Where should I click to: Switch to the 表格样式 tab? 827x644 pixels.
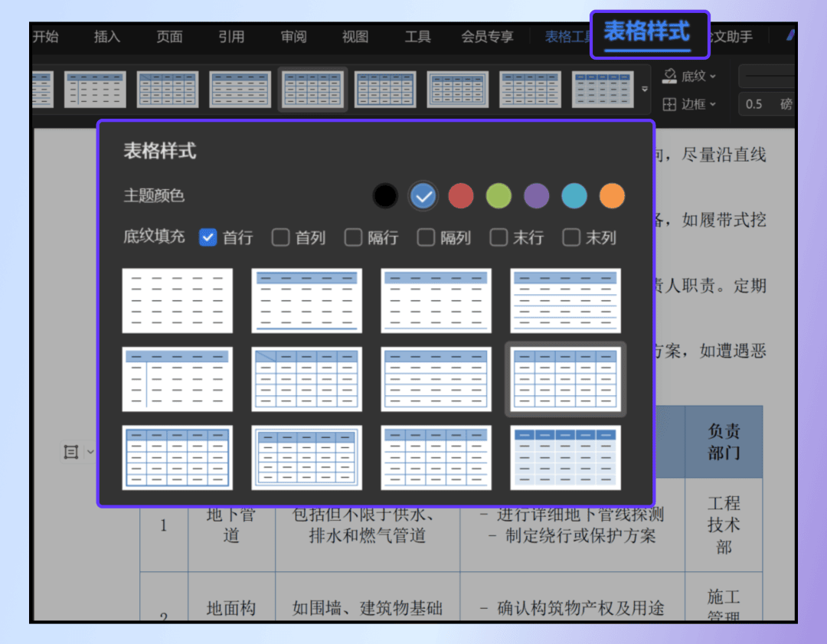point(647,32)
